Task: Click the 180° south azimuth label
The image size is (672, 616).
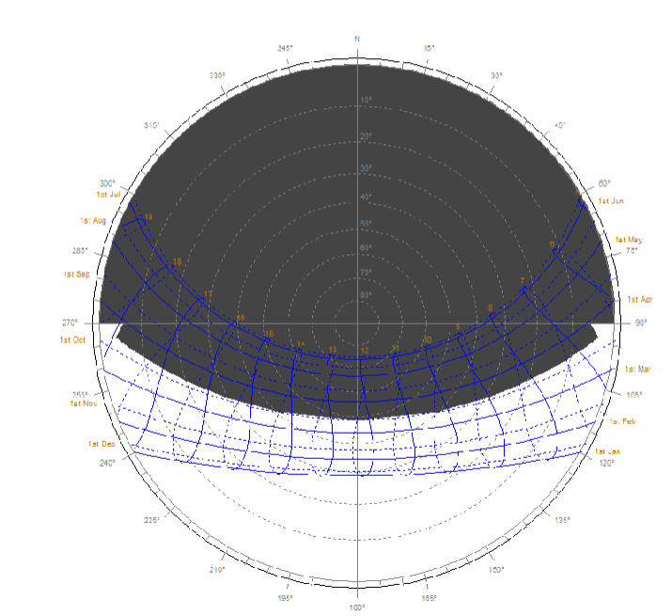Action: pos(357,608)
